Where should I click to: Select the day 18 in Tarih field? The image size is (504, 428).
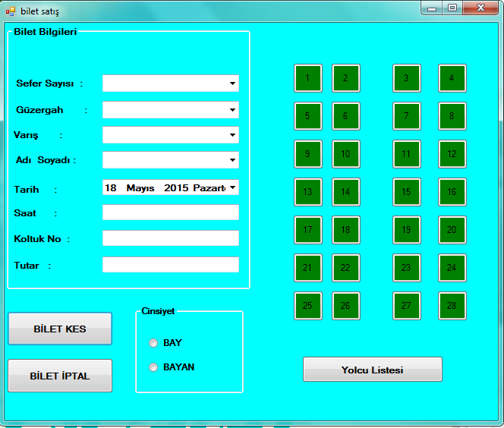click(x=111, y=187)
